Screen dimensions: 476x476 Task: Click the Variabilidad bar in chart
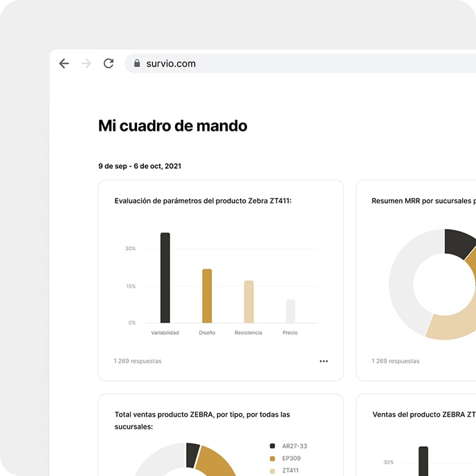165,277
